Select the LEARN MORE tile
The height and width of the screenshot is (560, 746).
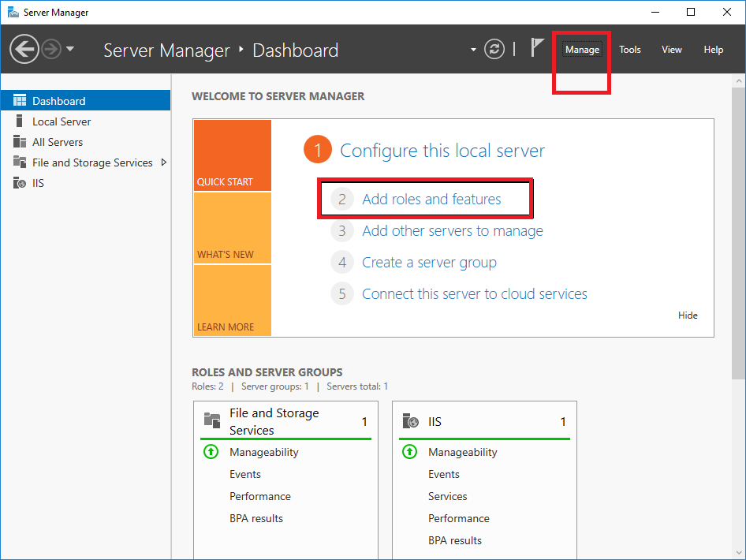click(x=232, y=301)
